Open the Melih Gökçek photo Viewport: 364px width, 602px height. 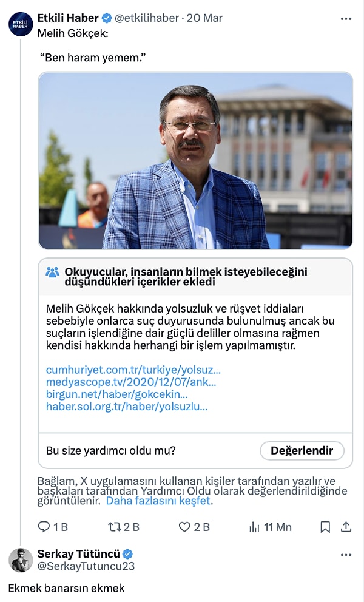point(195,160)
